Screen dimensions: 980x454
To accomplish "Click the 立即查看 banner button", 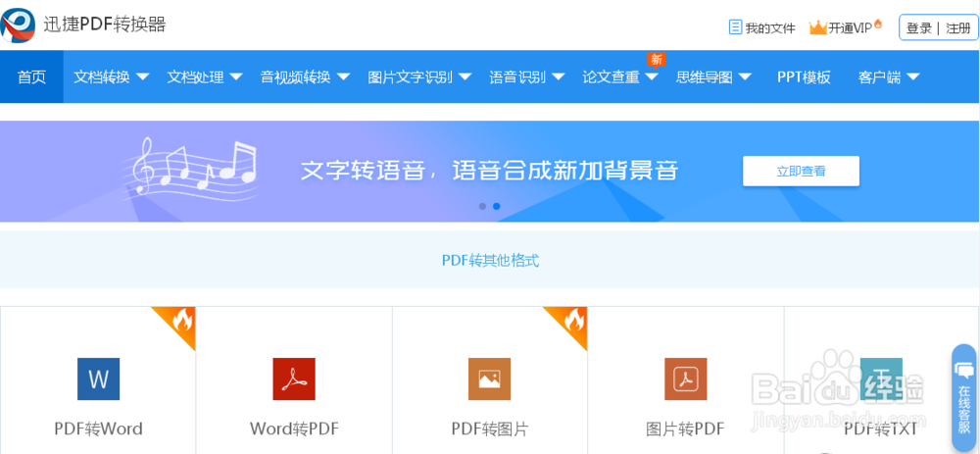I will point(801,171).
